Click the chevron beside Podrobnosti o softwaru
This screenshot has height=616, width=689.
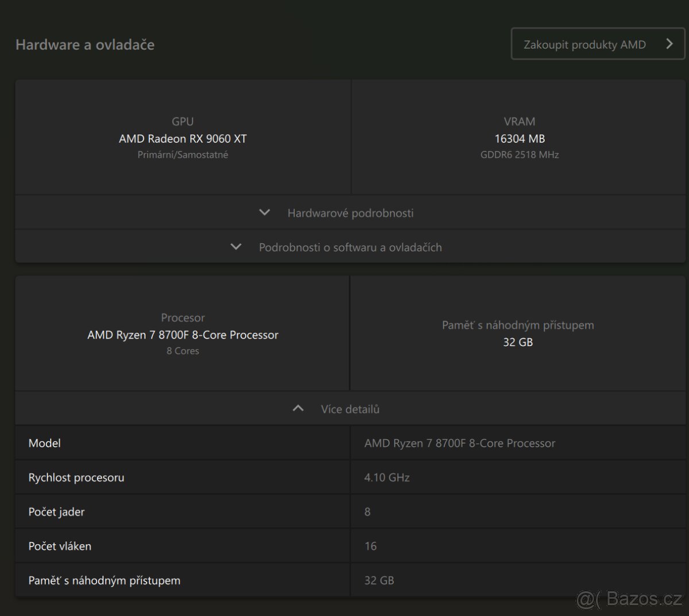tap(235, 247)
